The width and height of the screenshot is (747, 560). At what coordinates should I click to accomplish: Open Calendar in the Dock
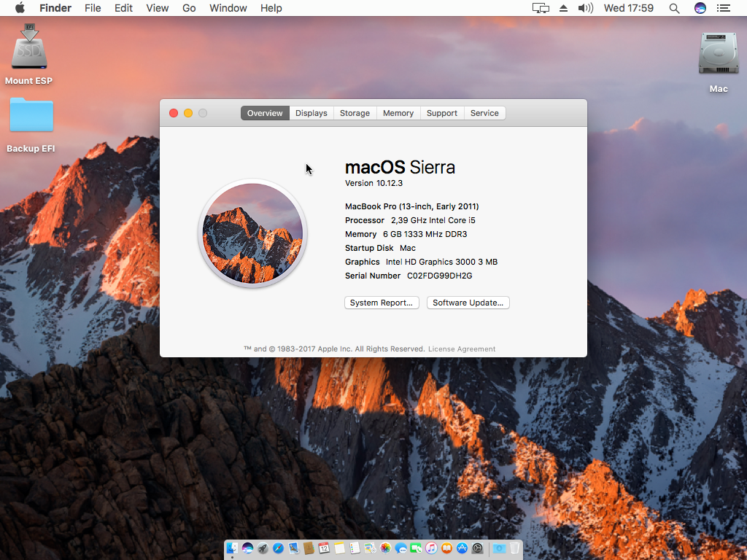pos(324,548)
